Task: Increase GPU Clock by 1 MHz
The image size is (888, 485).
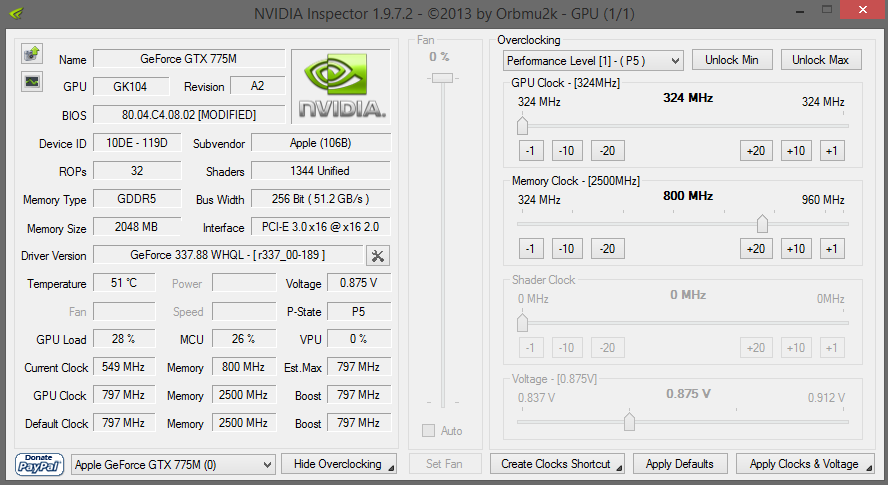Action: 832,151
